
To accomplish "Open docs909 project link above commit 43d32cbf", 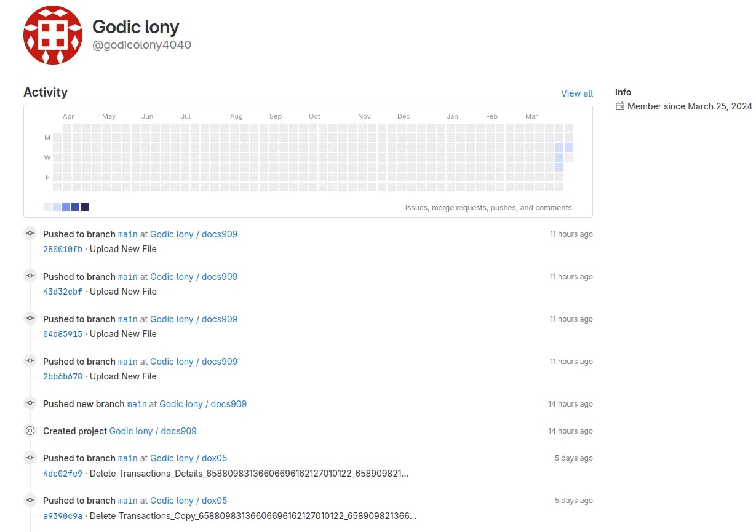I will [194, 277].
